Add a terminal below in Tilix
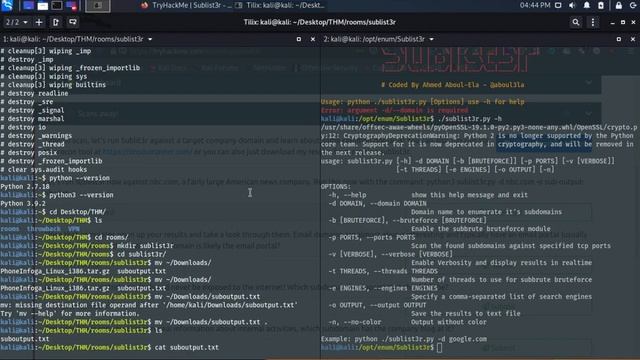This screenshot has height=360, width=640. tap(73, 22)
